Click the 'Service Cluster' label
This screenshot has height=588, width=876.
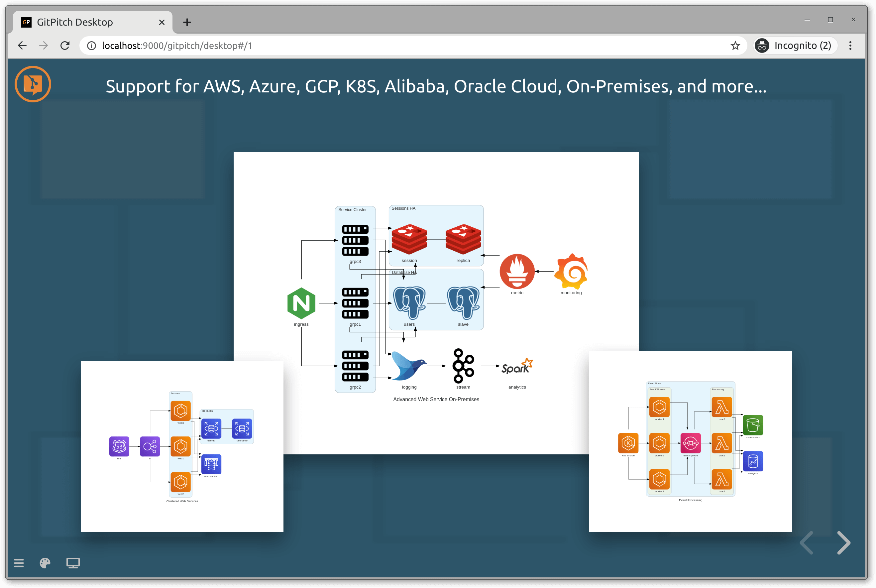pyautogui.click(x=352, y=210)
